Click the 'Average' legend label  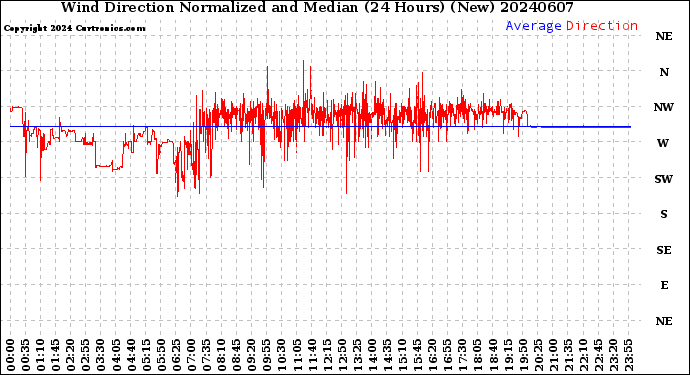click(x=533, y=26)
